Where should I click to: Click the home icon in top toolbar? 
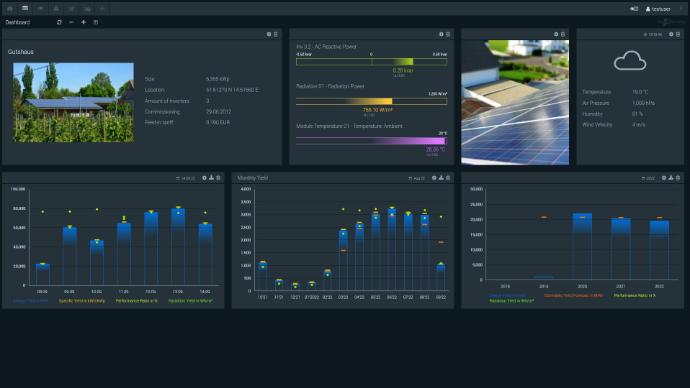click(x=10, y=8)
